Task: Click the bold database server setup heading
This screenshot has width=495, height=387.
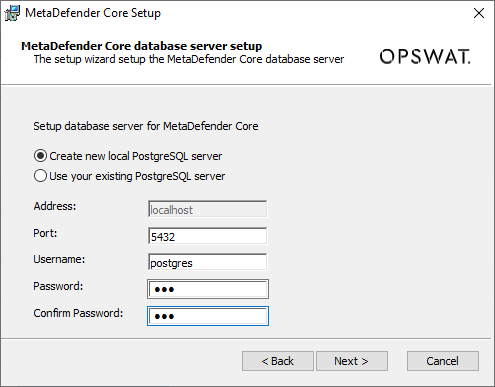Action: click(142, 46)
